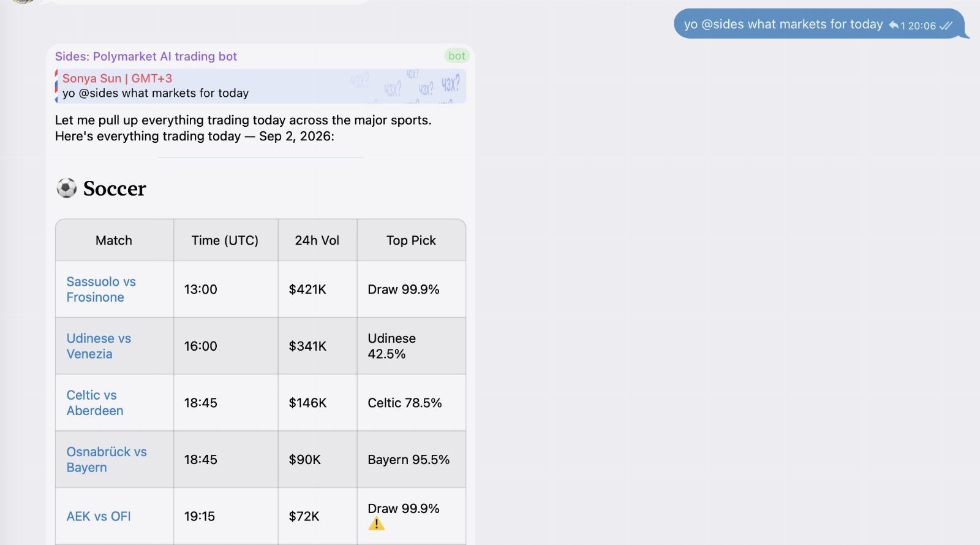Click the soccer ball emoji icon

(x=67, y=188)
